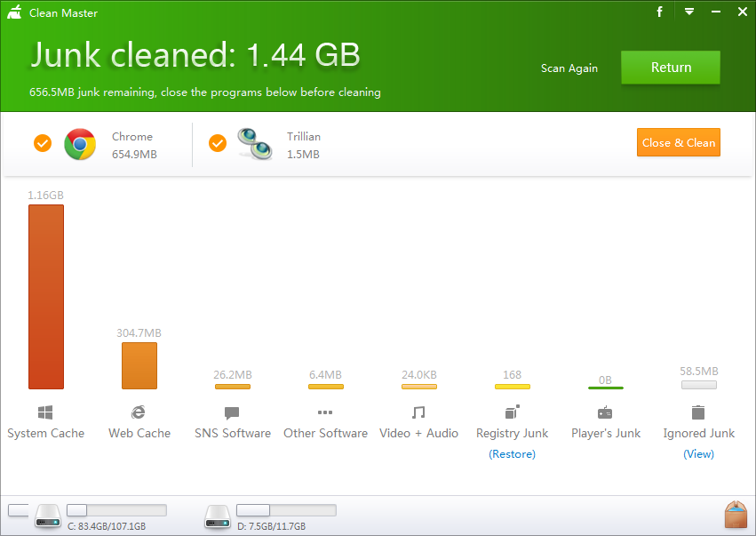Click the Restore link under Registry Junk
Screen dimensions: 756x536
(512, 454)
